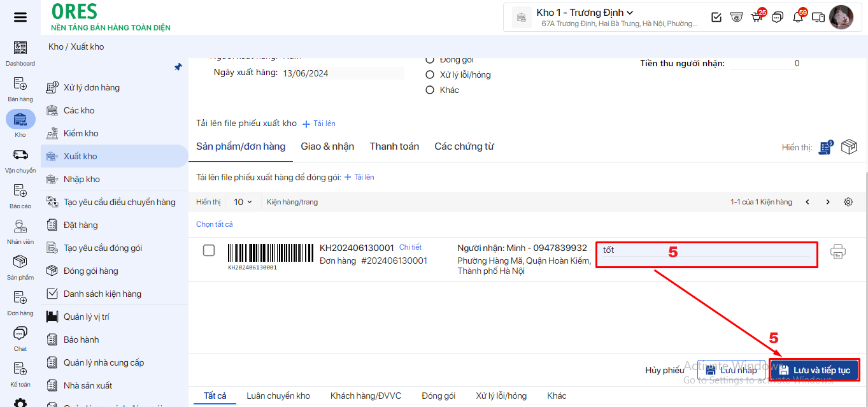Screen dimensions: 868x407
Task: Tick the checkbox for package KH202406130001
Action: pyautogui.click(x=209, y=250)
